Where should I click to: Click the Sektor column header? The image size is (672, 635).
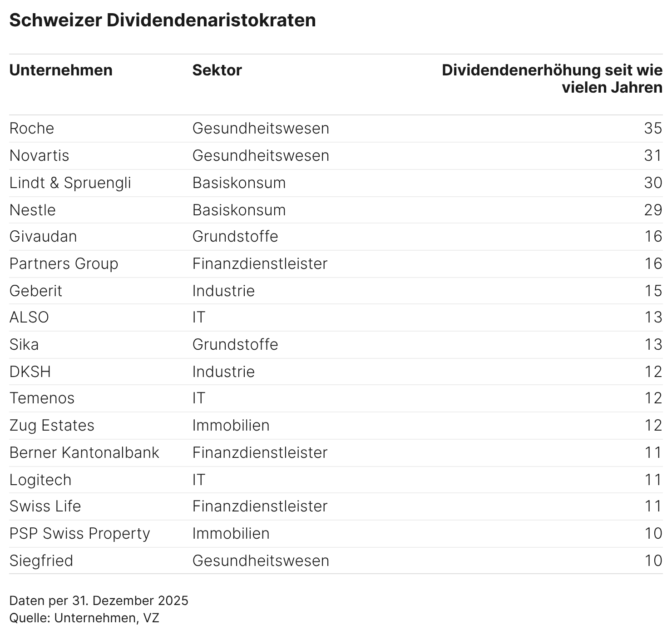pyautogui.click(x=217, y=70)
